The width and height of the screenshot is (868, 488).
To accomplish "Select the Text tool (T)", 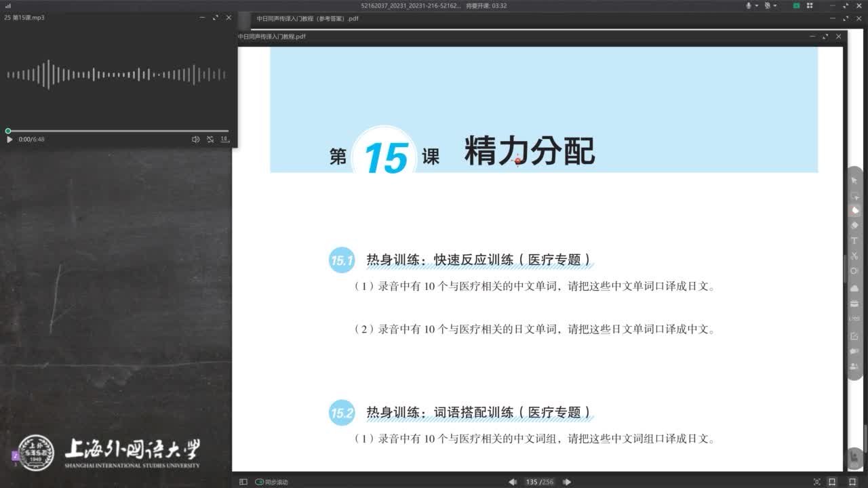I will (854, 241).
